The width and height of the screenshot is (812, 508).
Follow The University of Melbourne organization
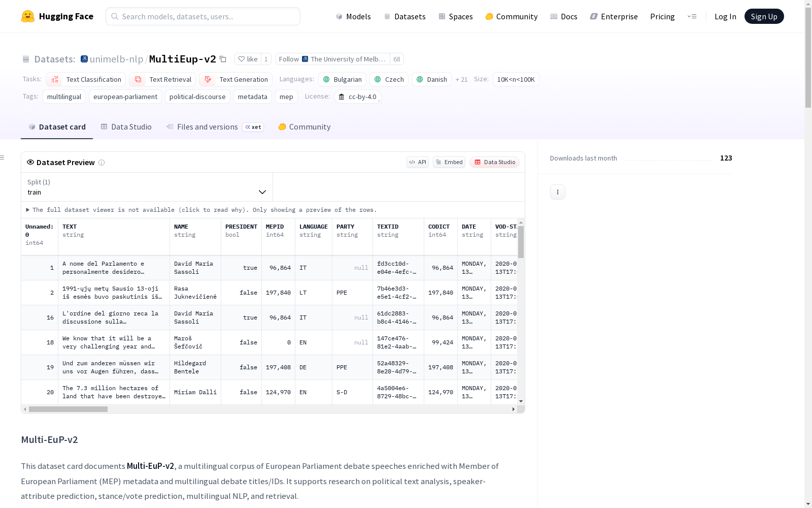[x=333, y=59]
